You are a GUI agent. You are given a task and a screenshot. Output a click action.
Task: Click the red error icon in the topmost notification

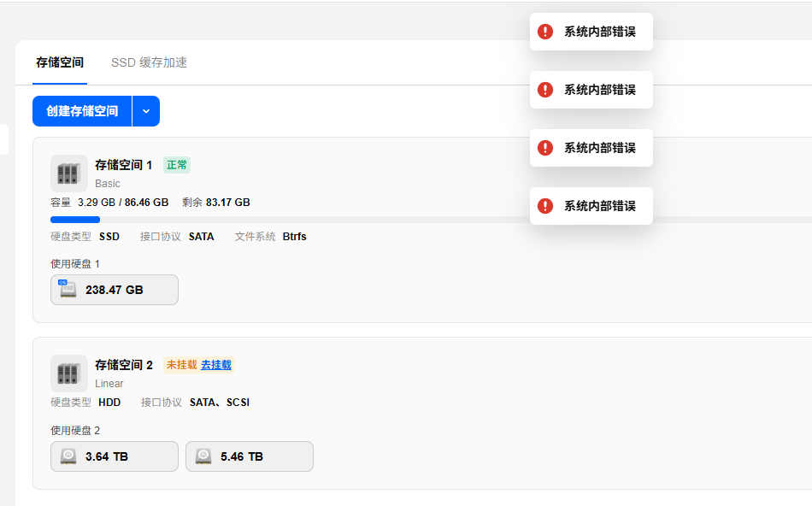pyautogui.click(x=545, y=32)
